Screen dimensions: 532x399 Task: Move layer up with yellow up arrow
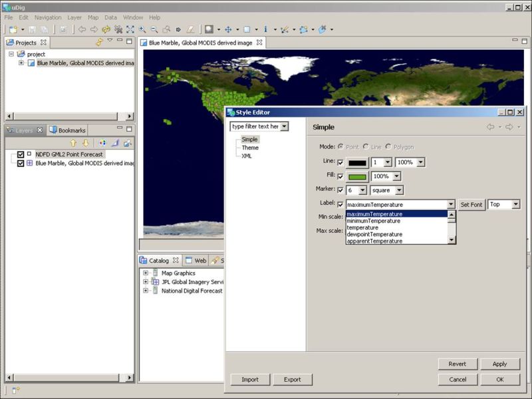click(73, 143)
